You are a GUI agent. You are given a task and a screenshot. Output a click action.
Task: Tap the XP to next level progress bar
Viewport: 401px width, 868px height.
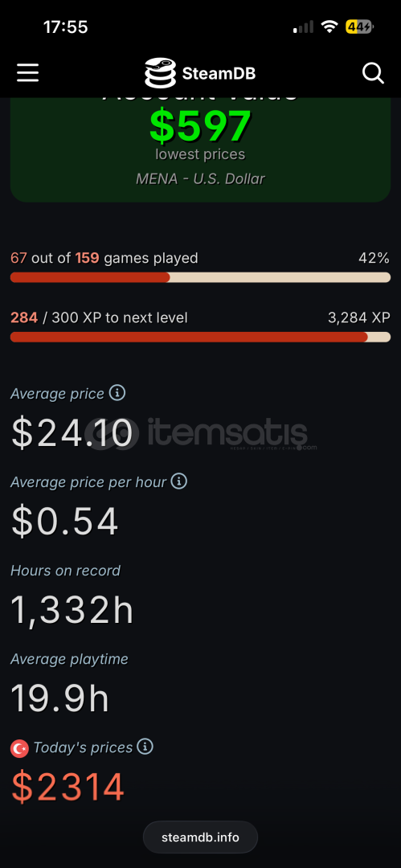201,337
